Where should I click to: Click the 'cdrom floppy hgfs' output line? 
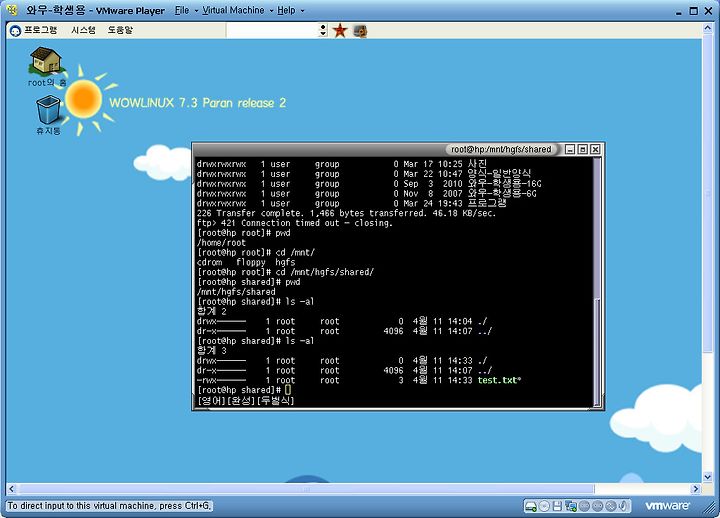click(x=246, y=262)
